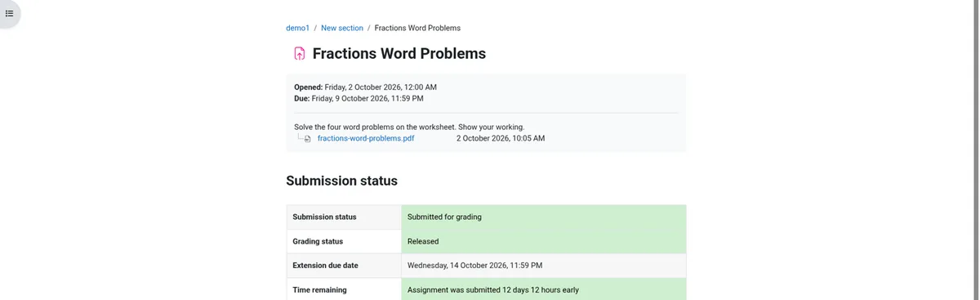The image size is (980, 300).
Task: Click the instruction text about four word problems
Action: (x=409, y=127)
